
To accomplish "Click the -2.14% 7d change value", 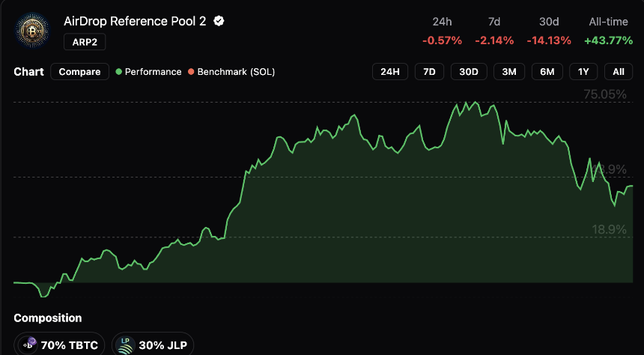I will tap(494, 40).
